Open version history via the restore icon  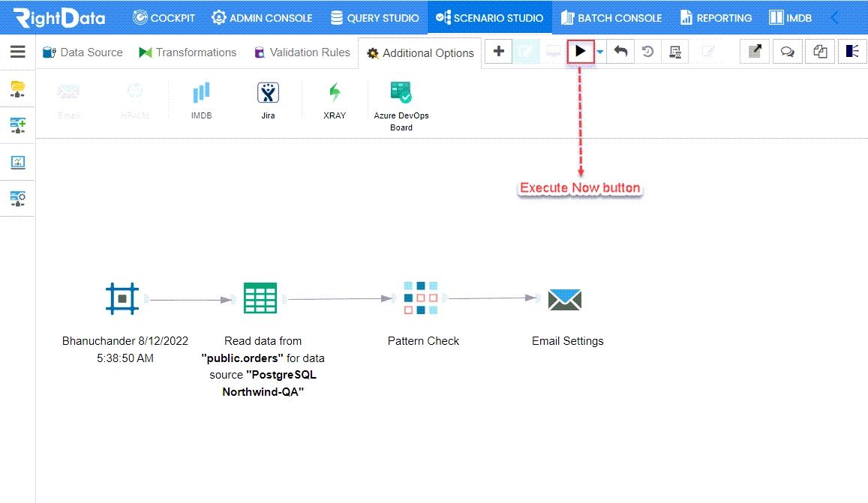pyautogui.click(x=646, y=51)
